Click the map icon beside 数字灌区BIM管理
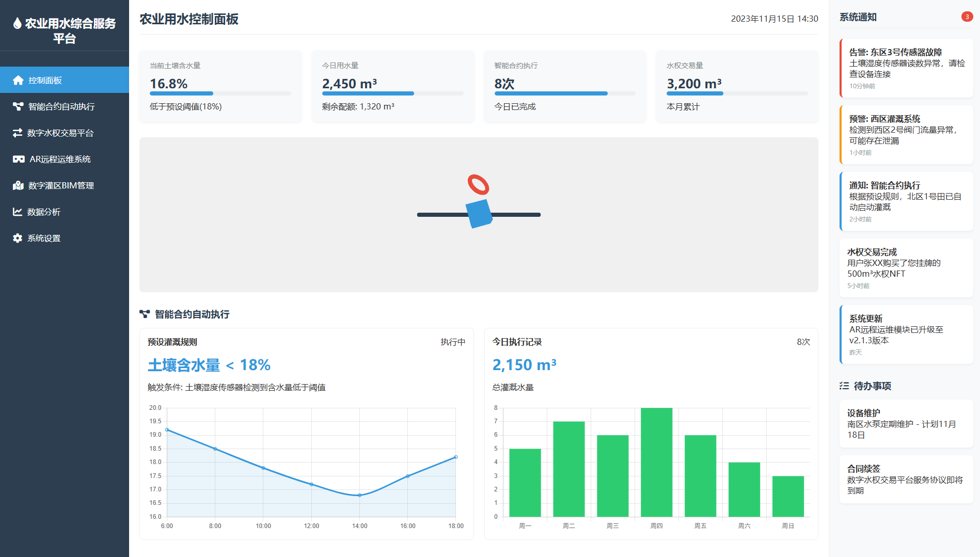Image resolution: width=980 pixels, height=557 pixels. tap(18, 185)
